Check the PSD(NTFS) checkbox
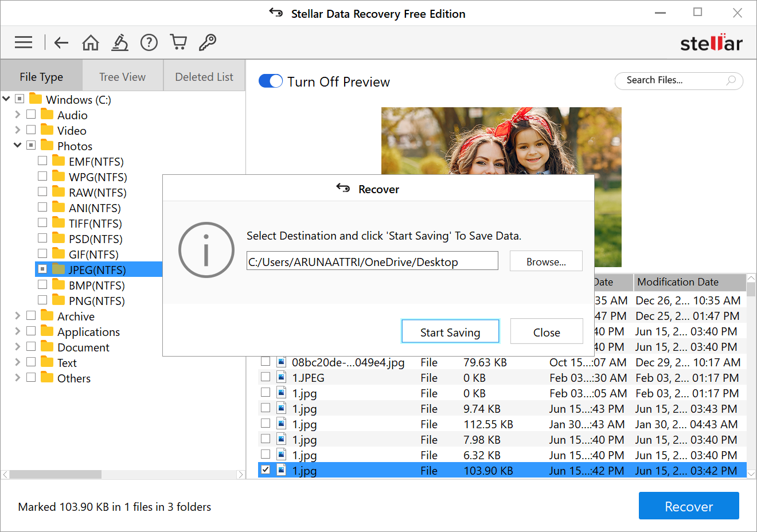 tap(42, 238)
